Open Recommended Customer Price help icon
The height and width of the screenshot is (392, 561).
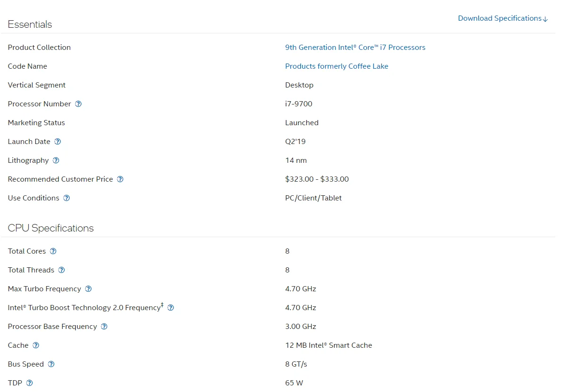[x=120, y=179]
